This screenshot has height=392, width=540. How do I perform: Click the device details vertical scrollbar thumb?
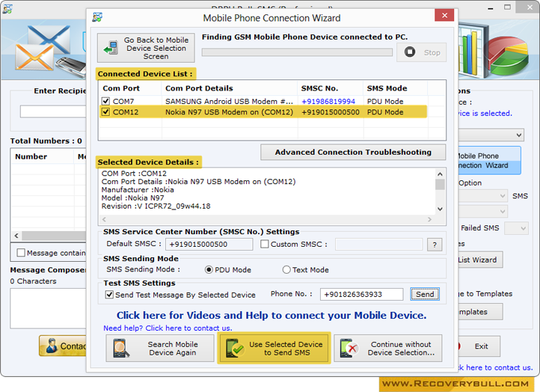440,185
